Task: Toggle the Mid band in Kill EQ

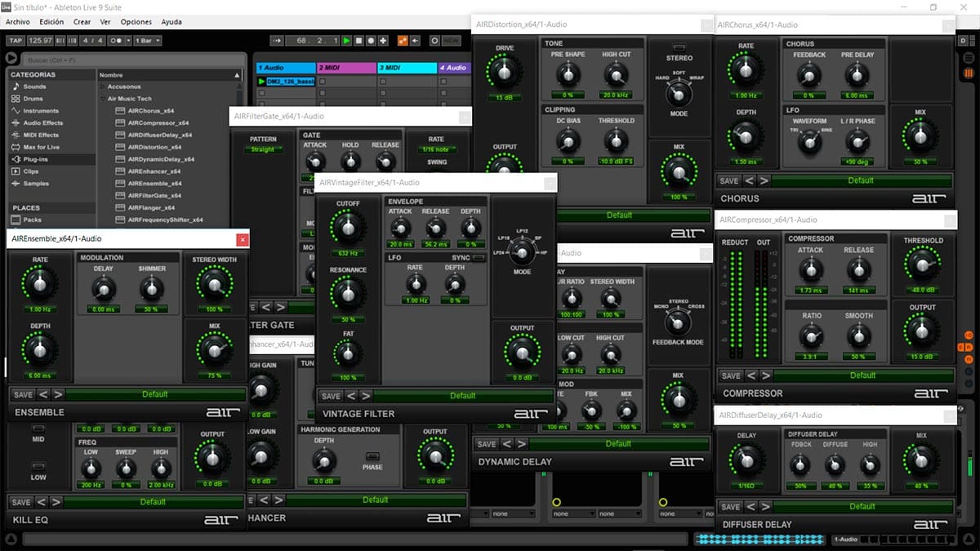Action: click(38, 428)
